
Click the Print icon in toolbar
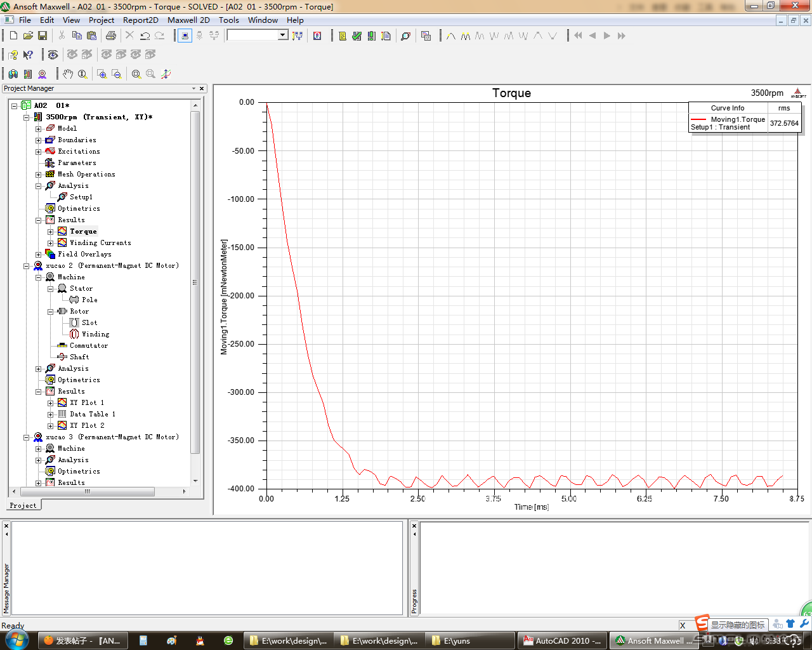click(x=111, y=36)
